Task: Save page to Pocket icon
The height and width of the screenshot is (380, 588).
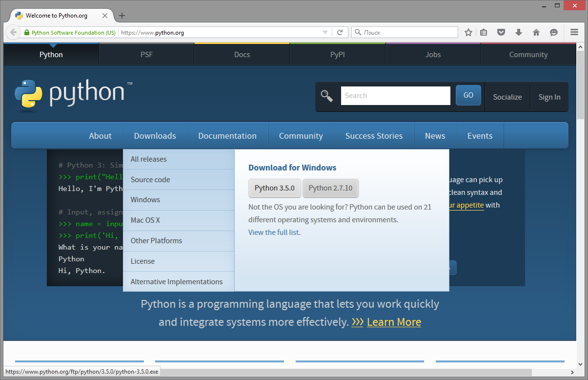Action: (x=501, y=32)
